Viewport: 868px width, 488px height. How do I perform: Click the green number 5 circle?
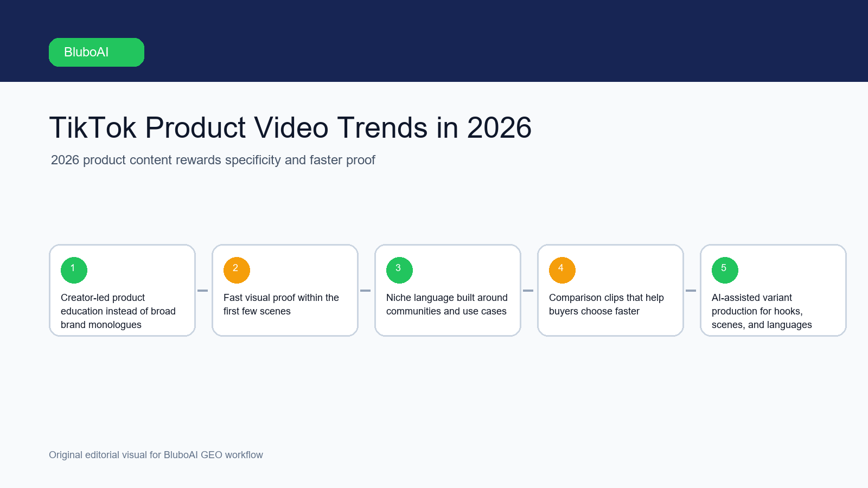coord(725,270)
